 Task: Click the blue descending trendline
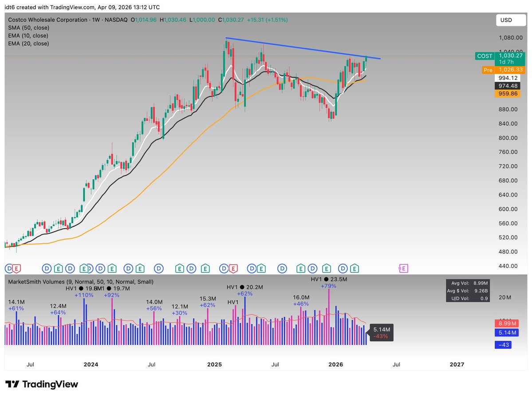(303, 48)
